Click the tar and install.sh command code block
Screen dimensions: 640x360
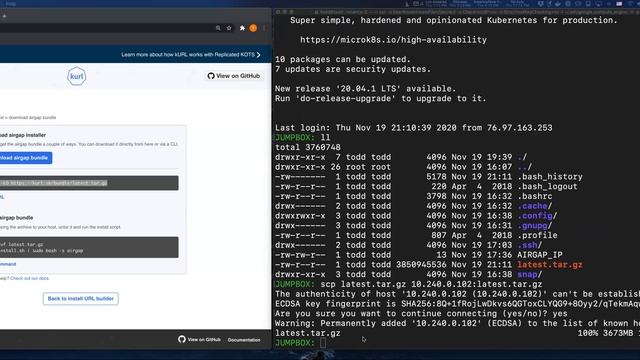(x=89, y=247)
